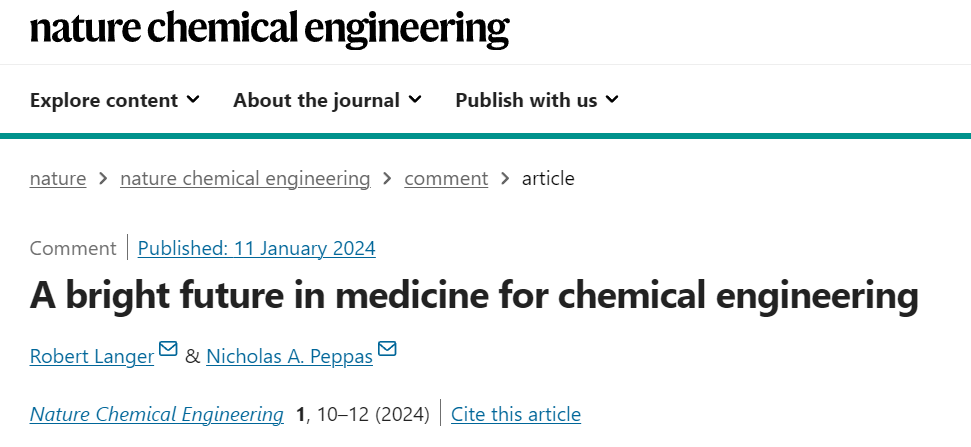
Task: Go to the nature breadcrumb link
Action: coord(58,178)
